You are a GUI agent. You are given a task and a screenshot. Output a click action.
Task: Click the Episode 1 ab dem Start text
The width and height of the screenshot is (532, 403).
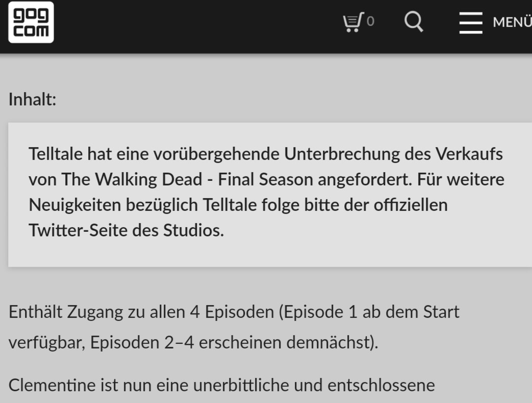pos(371,312)
